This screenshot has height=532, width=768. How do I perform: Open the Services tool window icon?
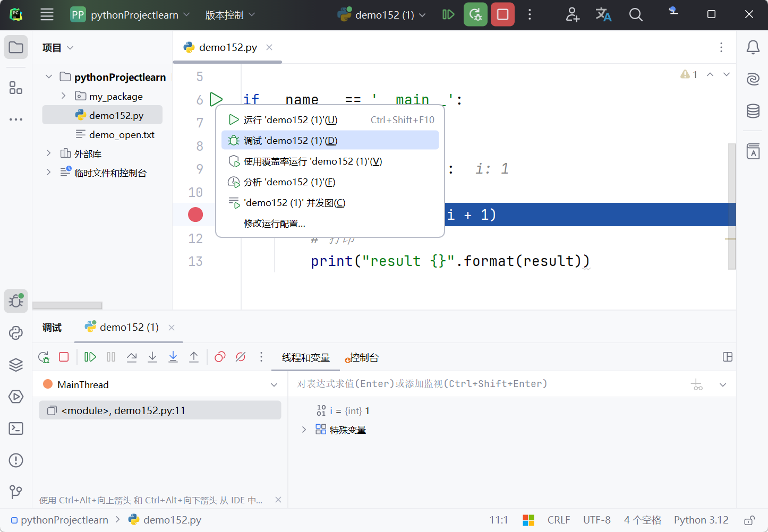[x=16, y=397]
